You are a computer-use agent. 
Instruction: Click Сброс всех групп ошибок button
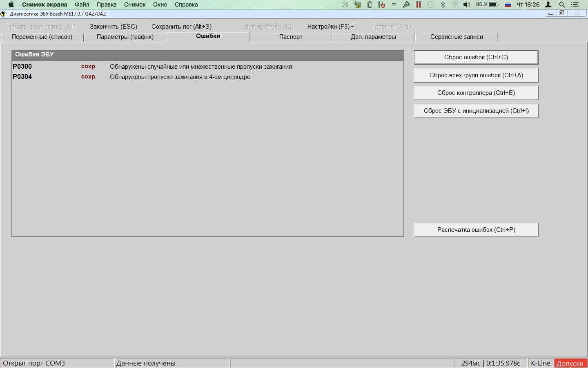pos(476,75)
